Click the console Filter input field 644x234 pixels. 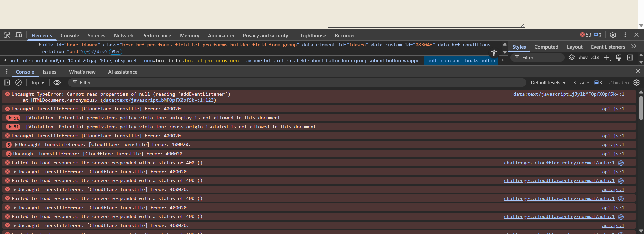(x=295, y=83)
